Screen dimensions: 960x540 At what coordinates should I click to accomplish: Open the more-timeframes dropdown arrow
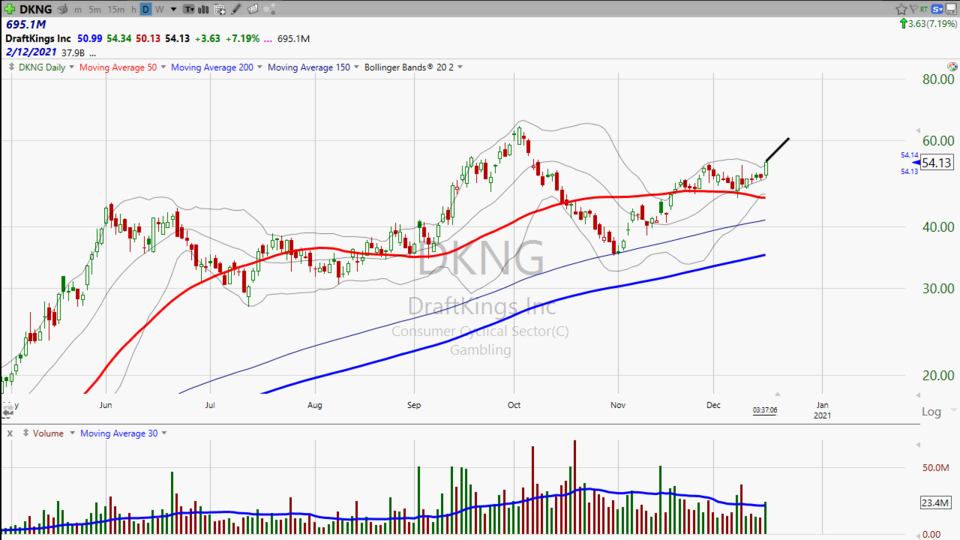pyautogui.click(x=173, y=10)
